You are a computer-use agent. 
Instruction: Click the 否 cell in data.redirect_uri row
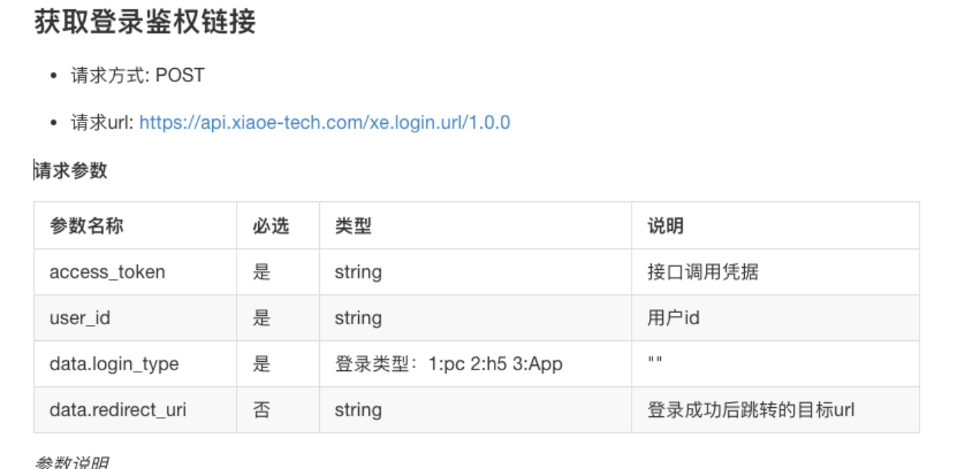262,410
